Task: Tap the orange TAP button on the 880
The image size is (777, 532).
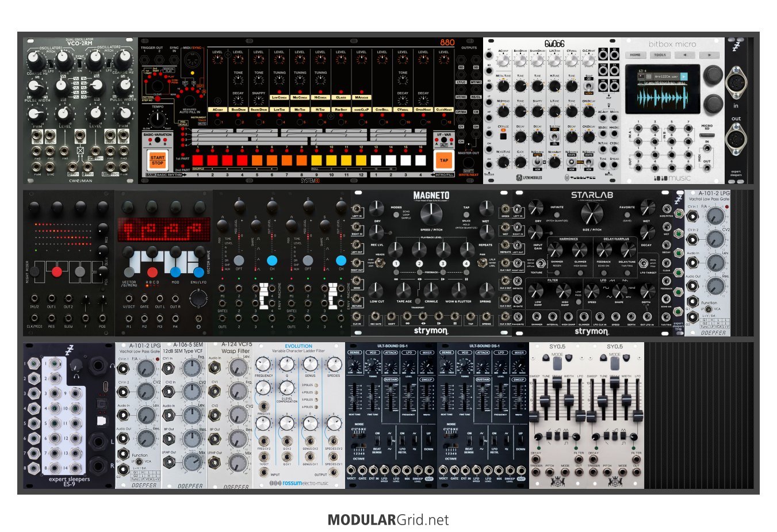Action: 444,160
